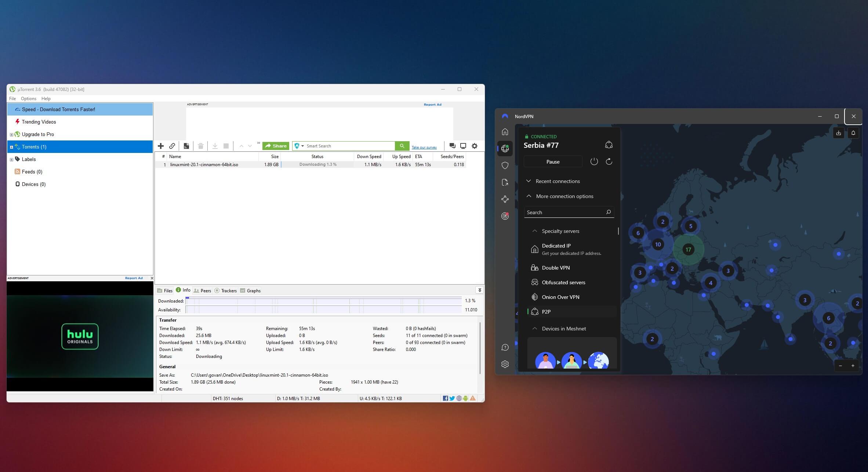Expand the Labels tree node
This screenshot has width=868, height=472.
[x=11, y=160]
